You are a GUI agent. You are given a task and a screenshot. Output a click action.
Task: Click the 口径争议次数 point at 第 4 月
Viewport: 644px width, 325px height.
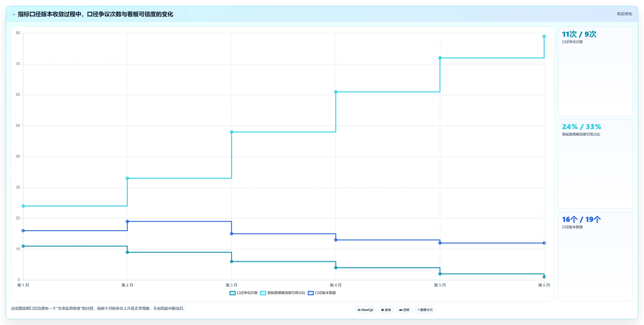point(336,268)
